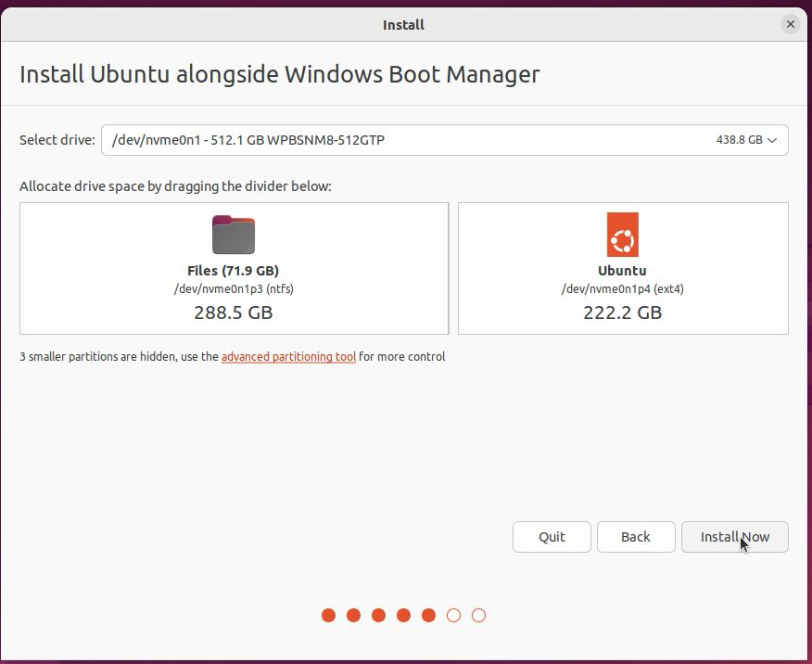Open the Select drive dropdown

(444, 140)
